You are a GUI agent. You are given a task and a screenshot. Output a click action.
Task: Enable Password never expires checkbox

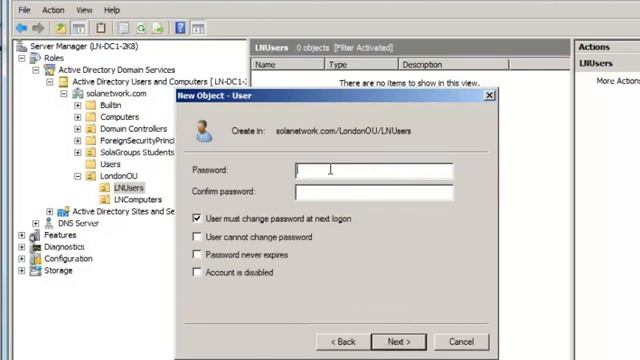tap(197, 254)
